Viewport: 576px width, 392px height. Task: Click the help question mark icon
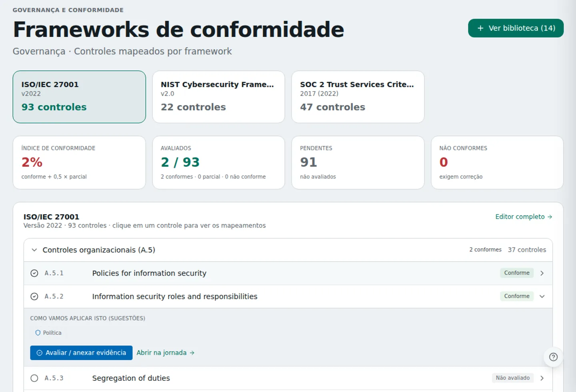[553, 357]
